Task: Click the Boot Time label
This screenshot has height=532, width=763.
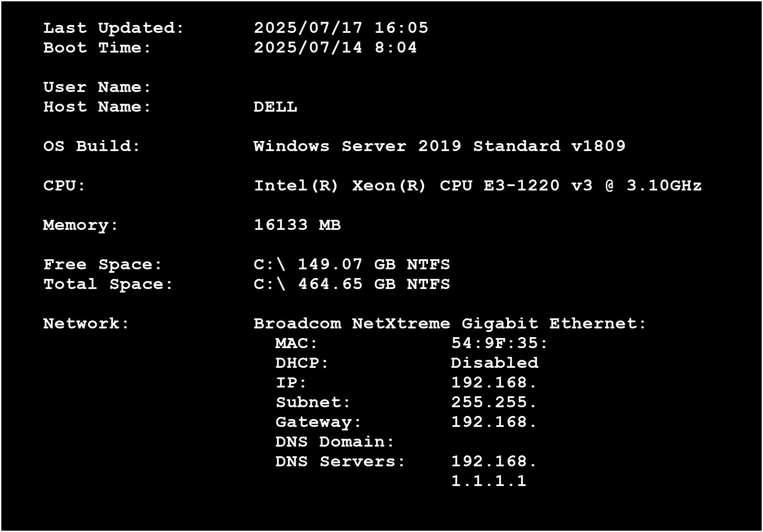Action: (97, 48)
